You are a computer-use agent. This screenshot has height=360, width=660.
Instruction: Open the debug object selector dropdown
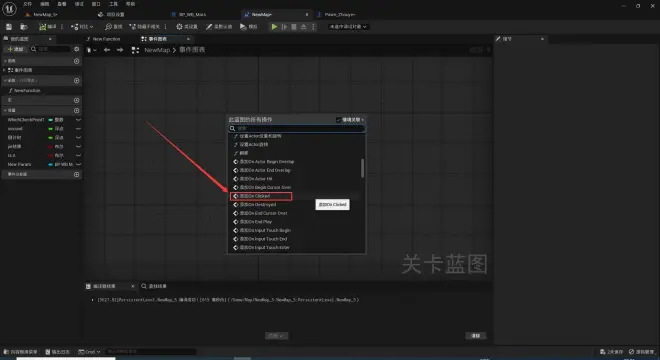click(348, 27)
